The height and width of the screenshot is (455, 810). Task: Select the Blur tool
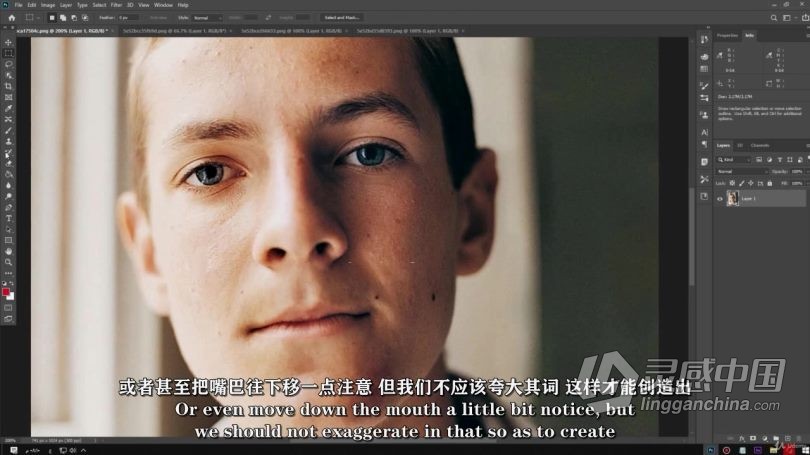[8, 185]
